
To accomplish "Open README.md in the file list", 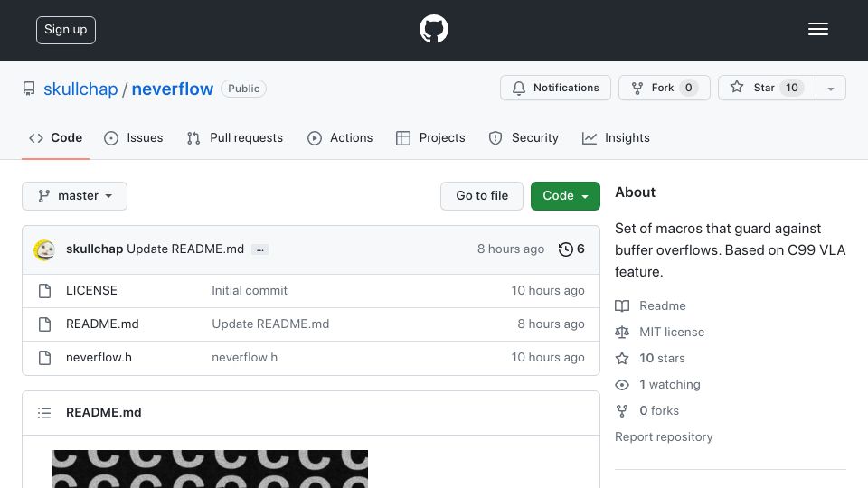I will click(102, 324).
